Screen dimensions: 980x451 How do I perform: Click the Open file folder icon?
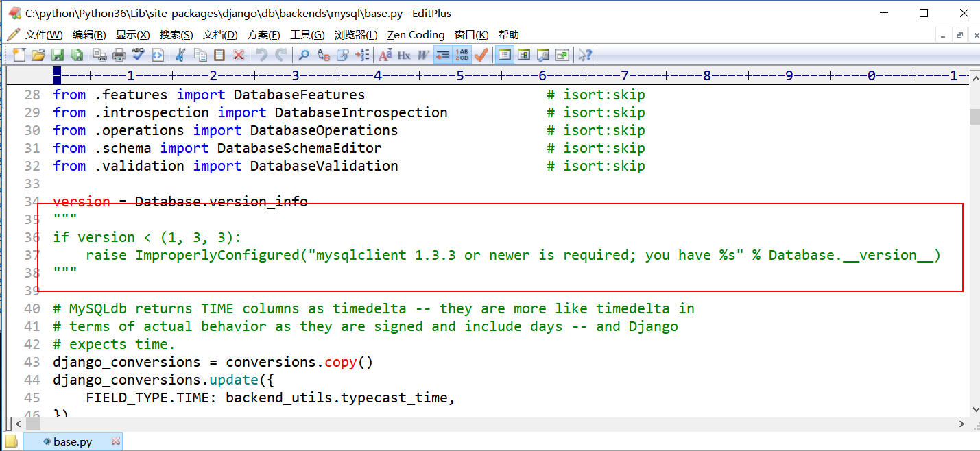[x=38, y=55]
